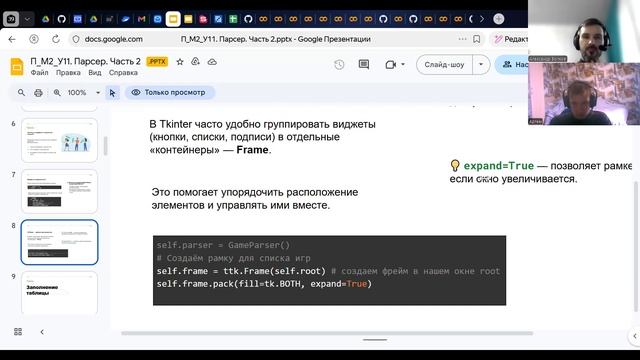Star the presentation П_М2_У11
Viewport: 640px width, 360px height.
(x=180, y=62)
